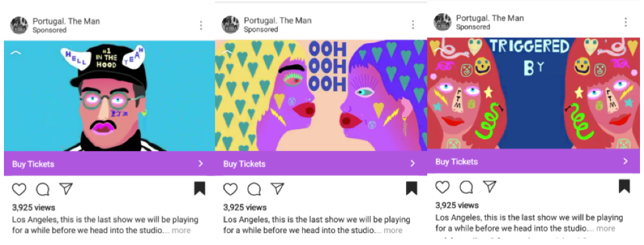Like the 'Hell Yeah' hat post
Screen dimensions: 644x245
coord(19,189)
